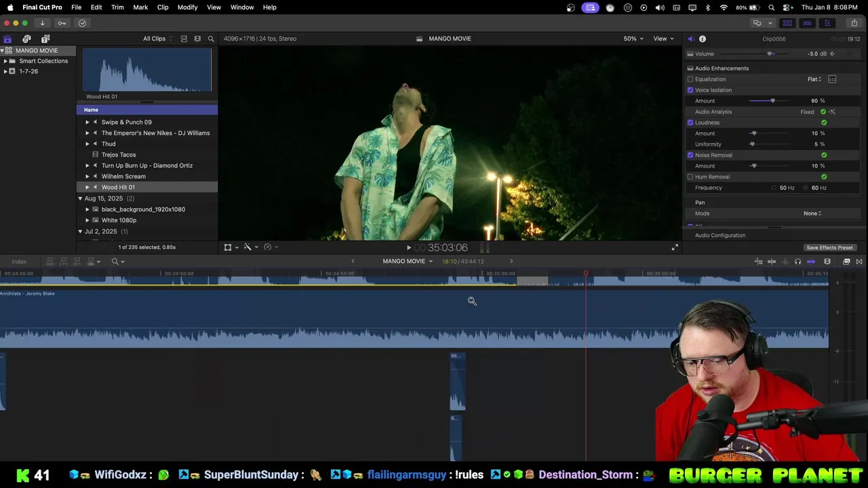Open the File menu
This screenshot has height=488, width=868.
(77, 7)
